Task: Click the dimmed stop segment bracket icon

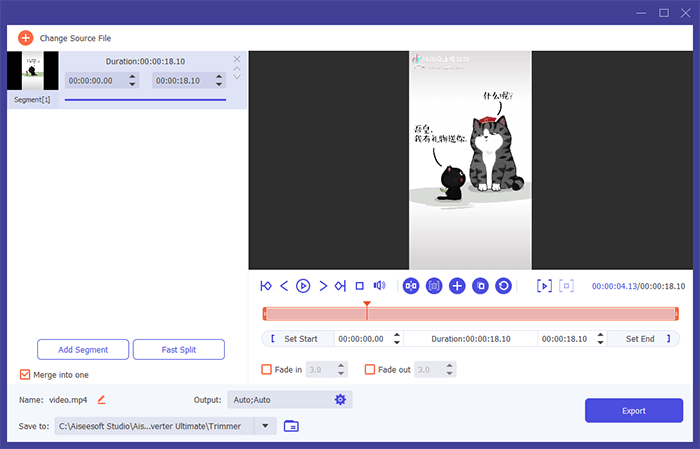Action: (x=567, y=286)
